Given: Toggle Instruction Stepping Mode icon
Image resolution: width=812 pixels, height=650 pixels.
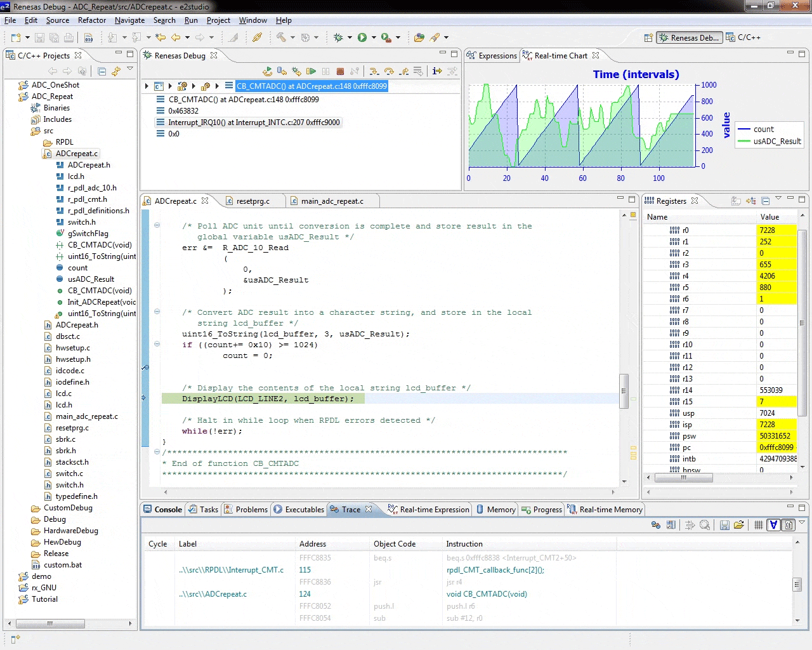Looking at the screenshot, I should coord(437,71).
